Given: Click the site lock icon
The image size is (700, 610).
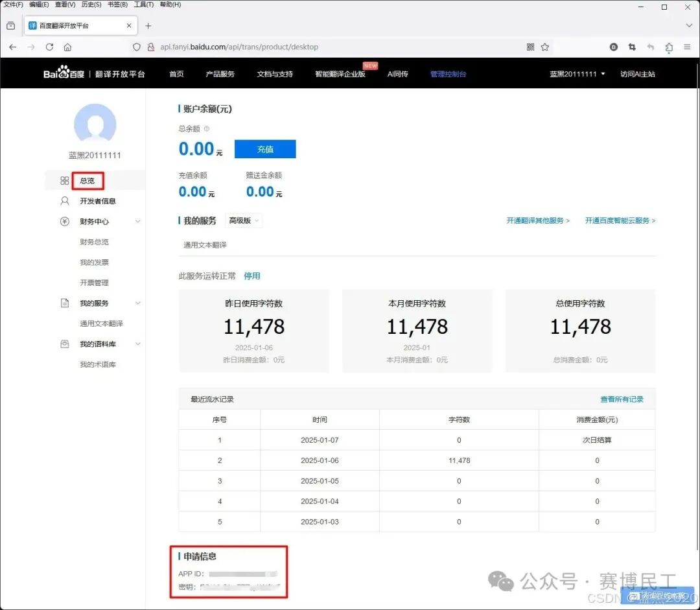Looking at the screenshot, I should coord(151,47).
